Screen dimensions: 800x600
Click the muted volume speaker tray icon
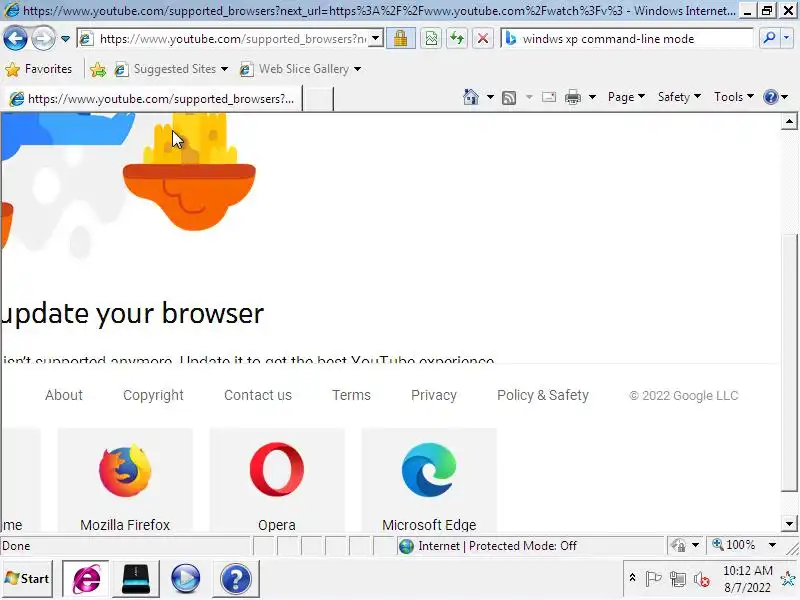pos(702,579)
